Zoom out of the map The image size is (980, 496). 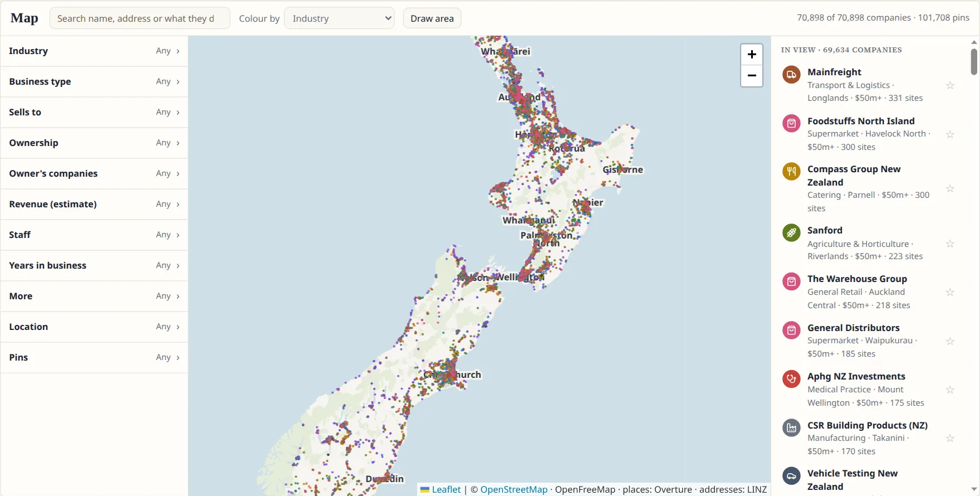point(752,76)
